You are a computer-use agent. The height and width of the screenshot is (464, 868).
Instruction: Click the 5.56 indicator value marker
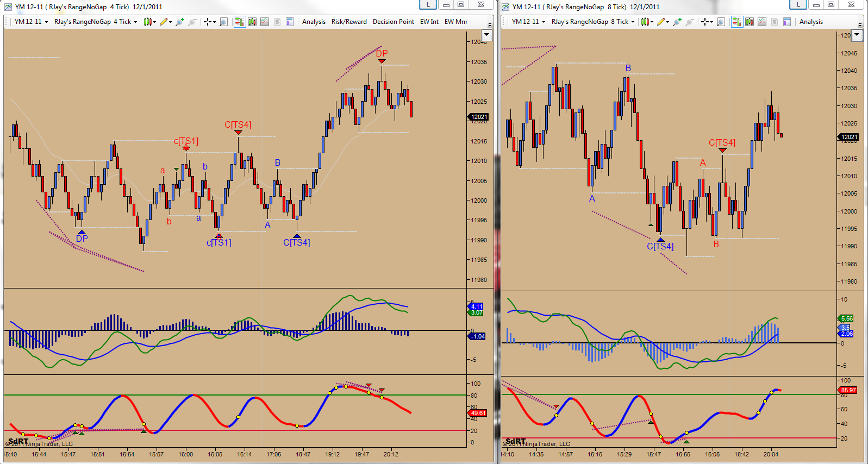(846, 318)
